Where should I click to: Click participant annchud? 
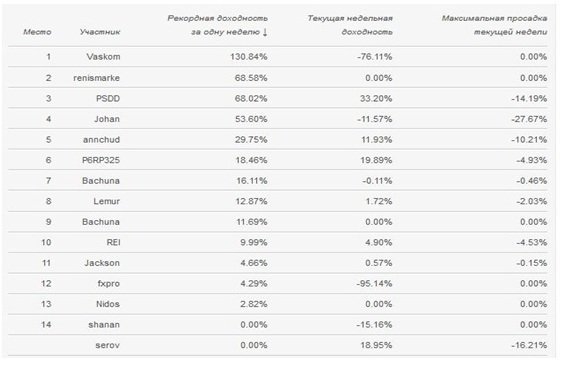point(101,140)
